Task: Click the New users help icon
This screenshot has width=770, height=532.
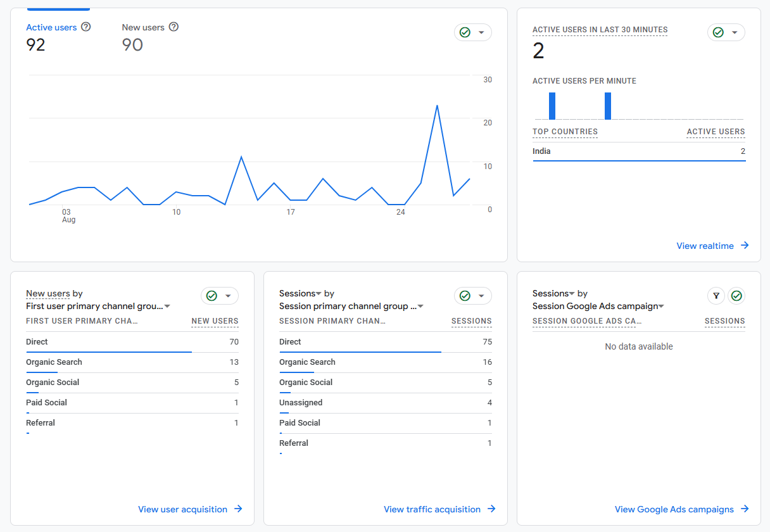Action: 174,27
